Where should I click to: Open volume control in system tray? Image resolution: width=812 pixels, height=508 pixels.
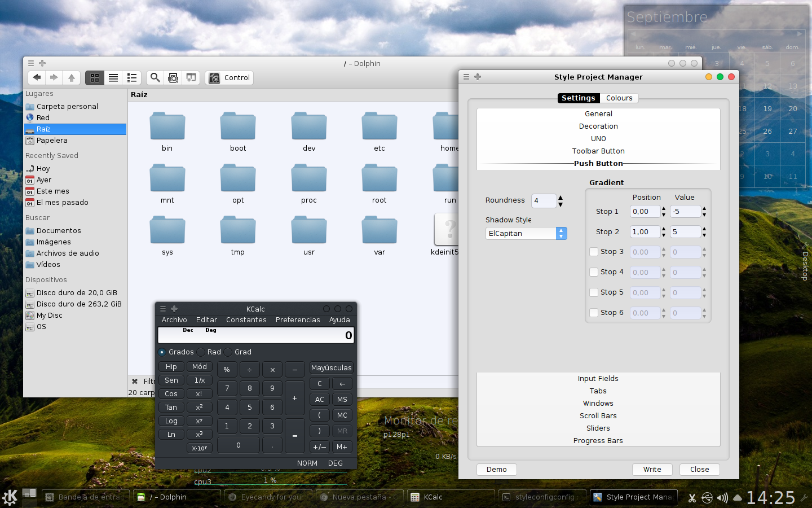722,498
